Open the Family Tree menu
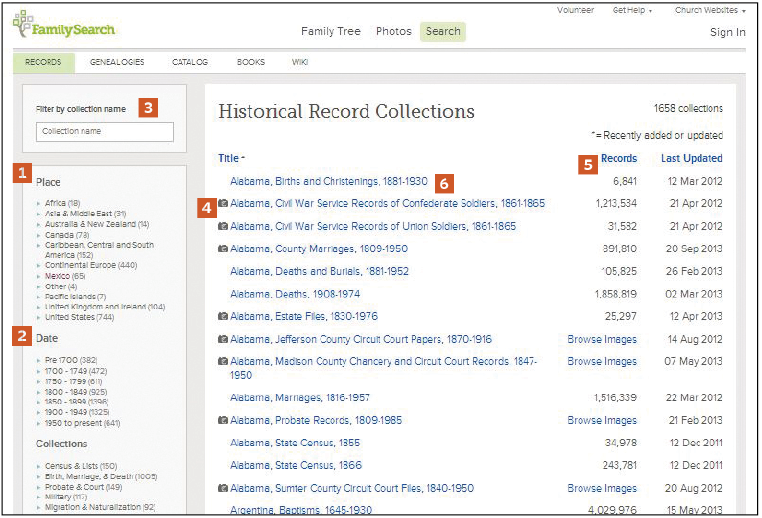762x518 pixels. click(x=331, y=32)
